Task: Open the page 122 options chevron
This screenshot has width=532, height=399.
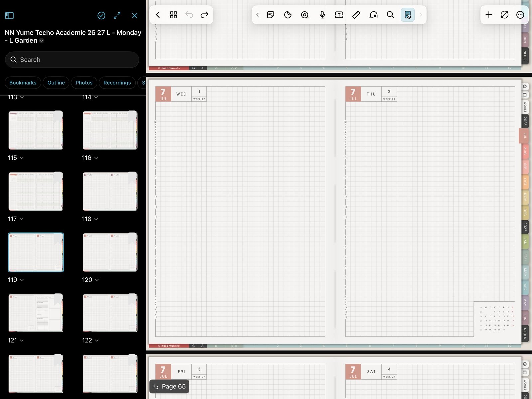Action: [97, 341]
